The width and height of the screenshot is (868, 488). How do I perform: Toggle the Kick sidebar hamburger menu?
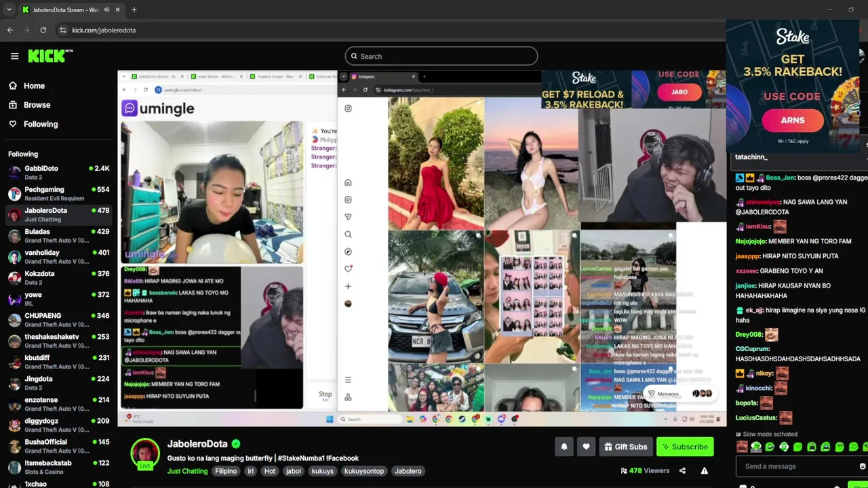click(14, 56)
